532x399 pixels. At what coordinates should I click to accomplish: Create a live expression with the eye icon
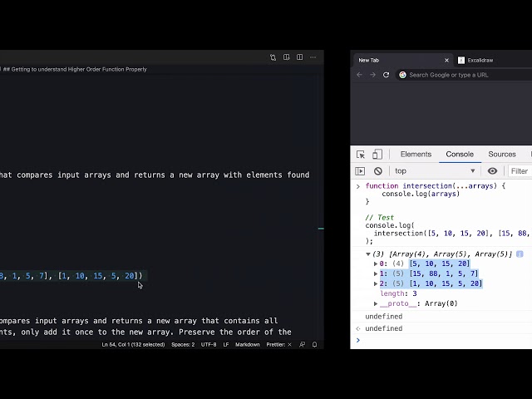492,171
